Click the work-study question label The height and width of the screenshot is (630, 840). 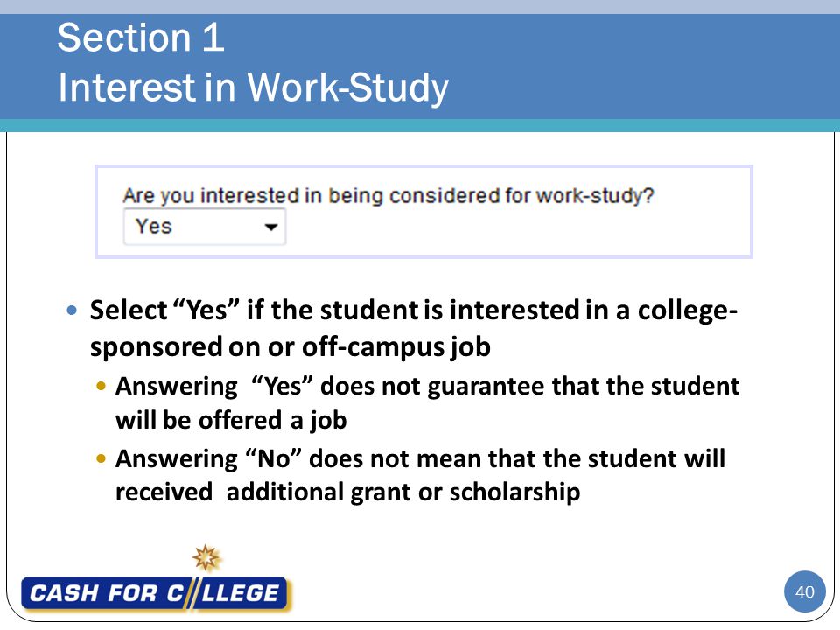pos(388,195)
